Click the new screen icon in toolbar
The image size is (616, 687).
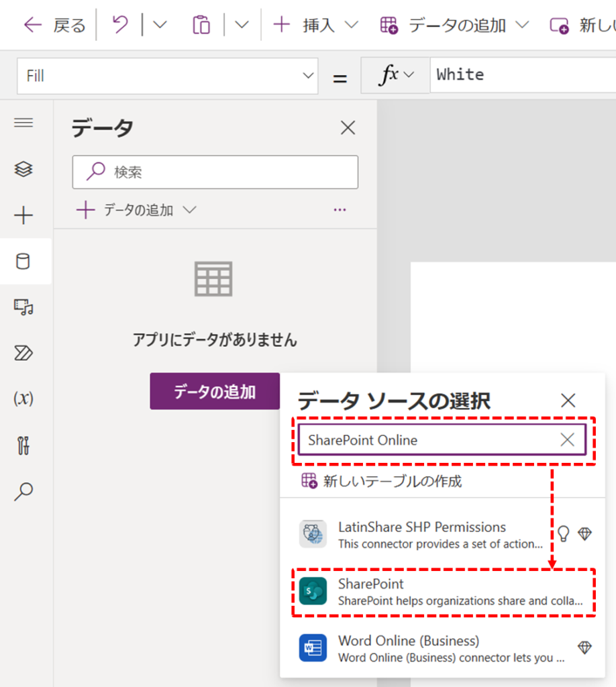[560, 25]
